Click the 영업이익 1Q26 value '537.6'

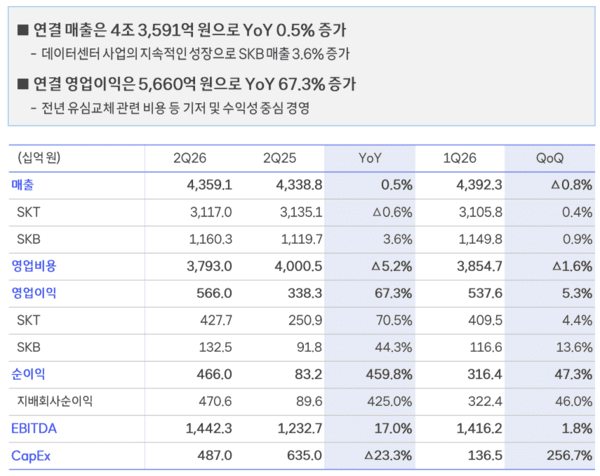[485, 293]
